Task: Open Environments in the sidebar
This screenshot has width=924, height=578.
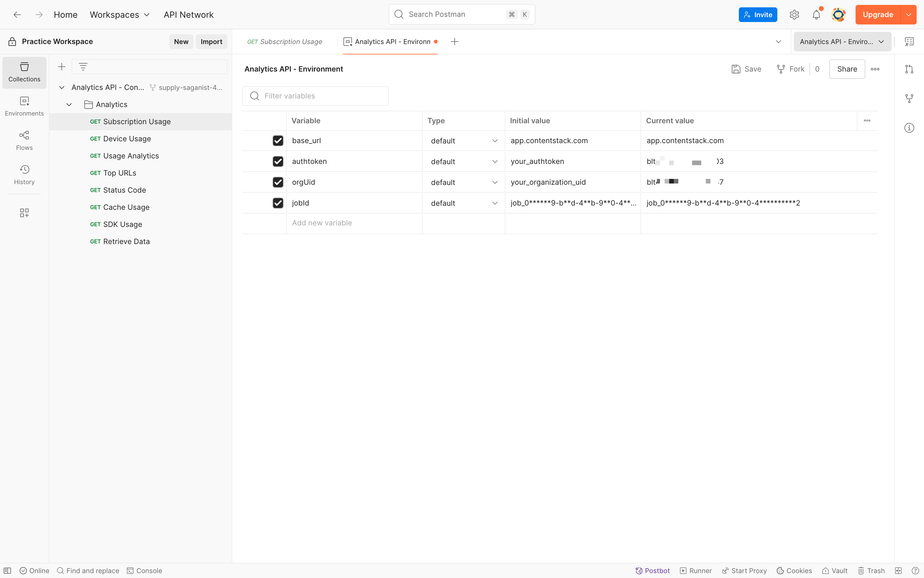Action: [24, 107]
